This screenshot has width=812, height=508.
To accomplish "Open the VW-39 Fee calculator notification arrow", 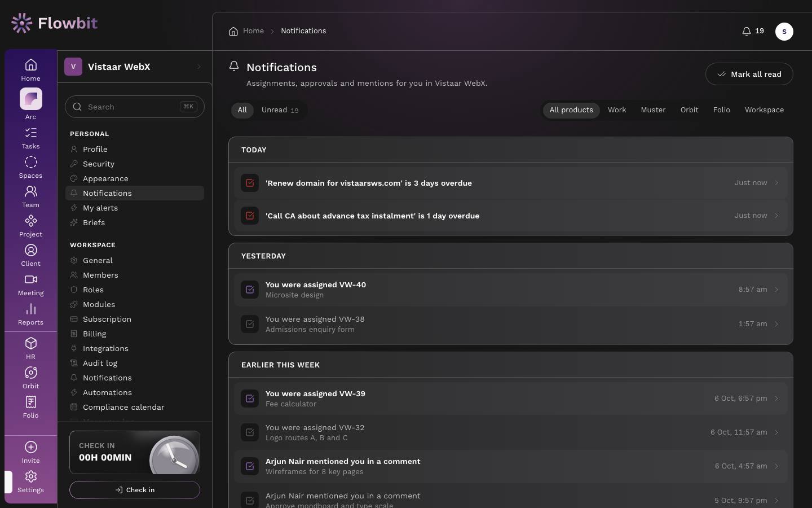I will [x=776, y=398].
